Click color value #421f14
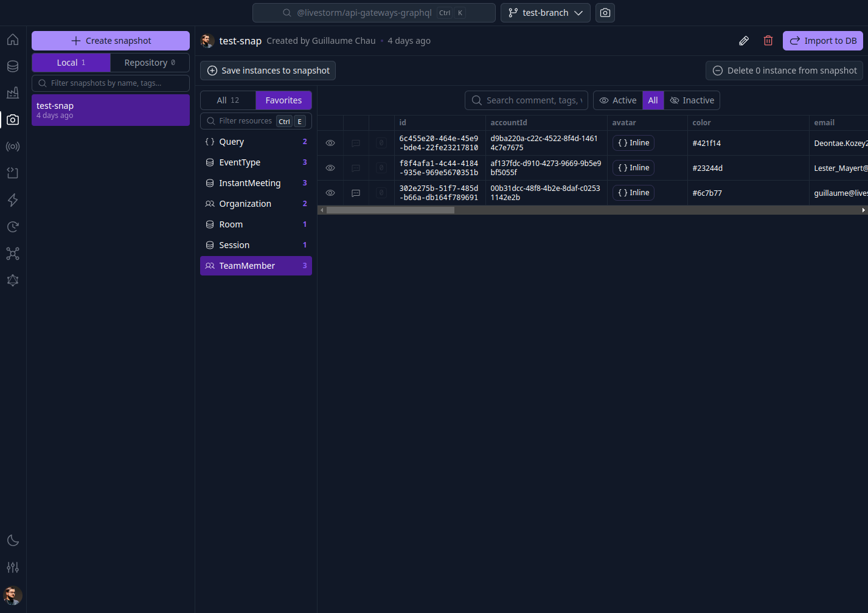Viewport: 868px width, 613px height. (x=706, y=144)
